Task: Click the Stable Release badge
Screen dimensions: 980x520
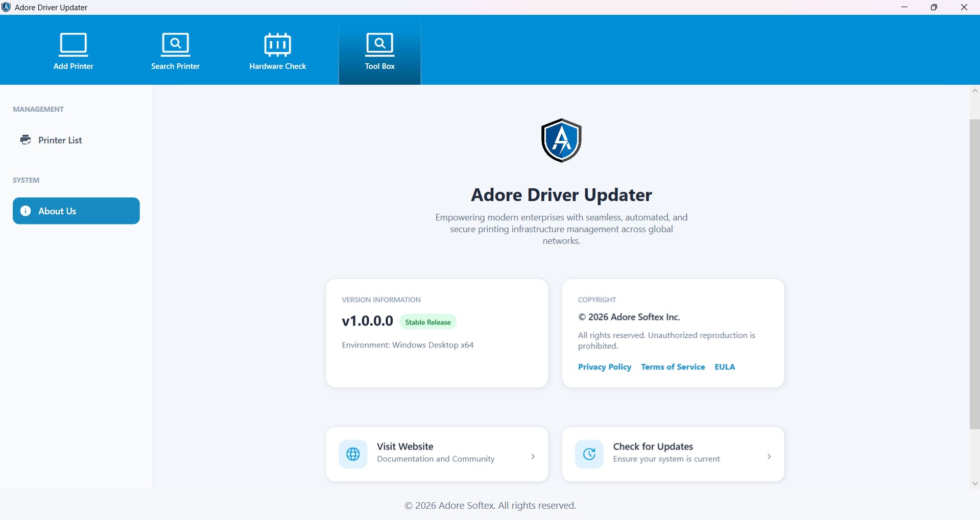Action: [428, 322]
